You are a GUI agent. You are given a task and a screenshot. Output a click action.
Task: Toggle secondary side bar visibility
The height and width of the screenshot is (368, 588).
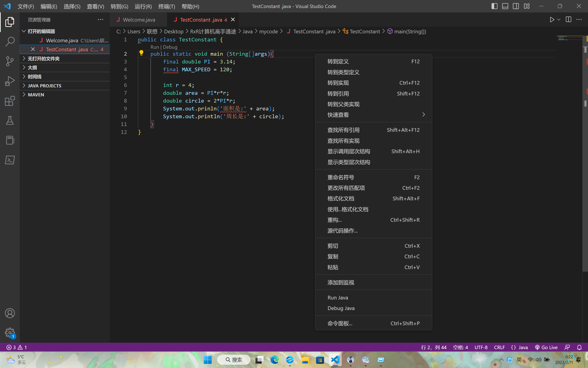(516, 6)
